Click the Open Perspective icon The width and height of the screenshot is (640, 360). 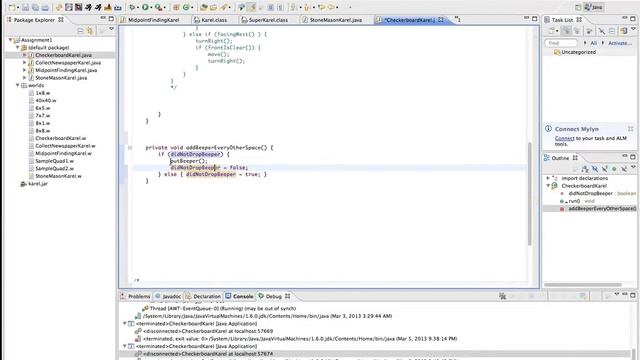578,7
